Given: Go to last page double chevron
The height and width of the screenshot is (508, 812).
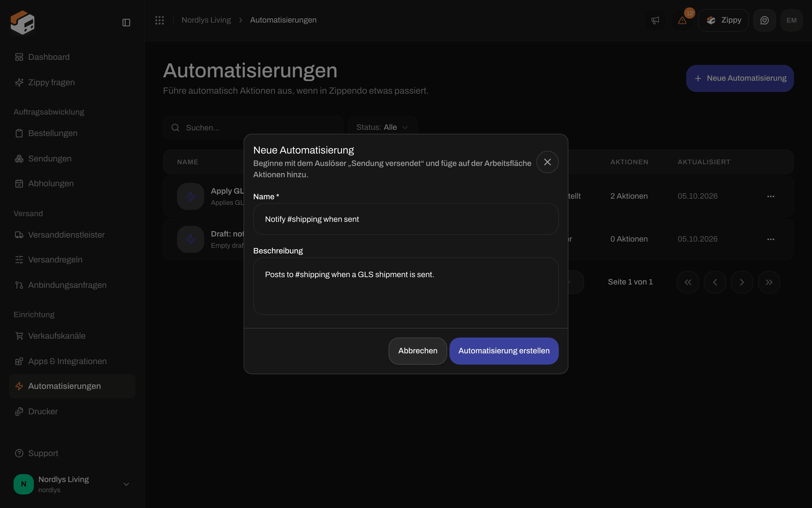Looking at the screenshot, I should pos(769,282).
